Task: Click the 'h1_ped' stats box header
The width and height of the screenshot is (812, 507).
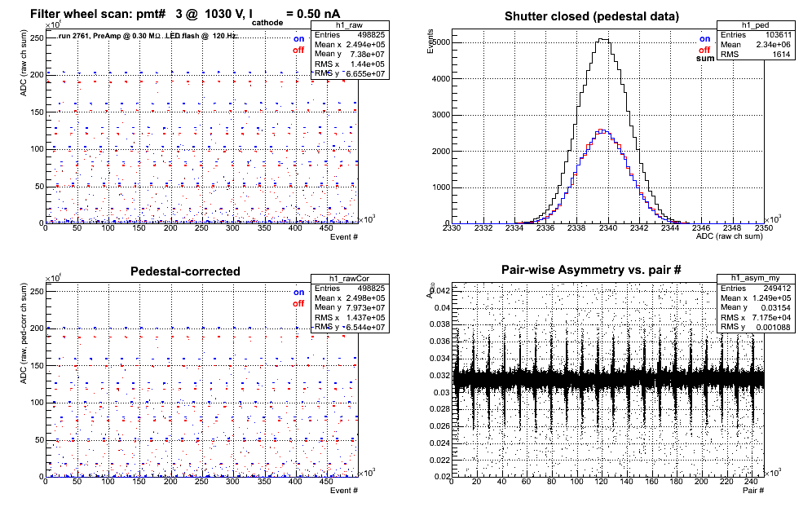Action: point(756,24)
